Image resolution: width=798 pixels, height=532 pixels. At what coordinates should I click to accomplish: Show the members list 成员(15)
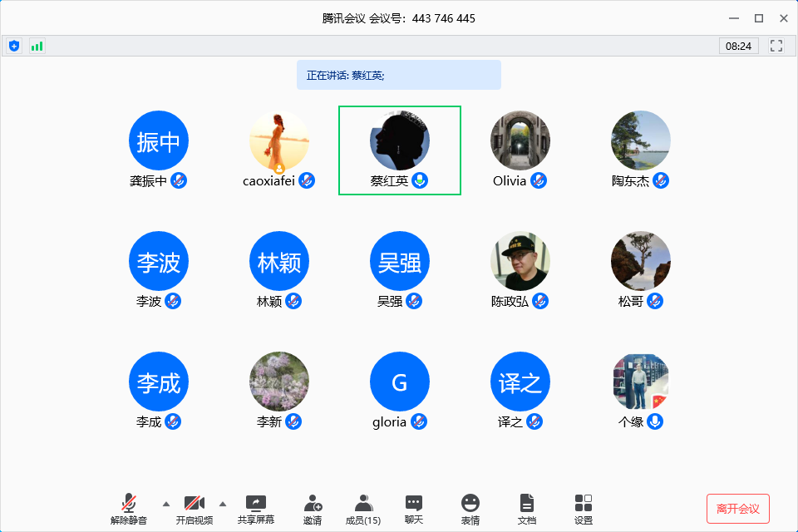363,509
